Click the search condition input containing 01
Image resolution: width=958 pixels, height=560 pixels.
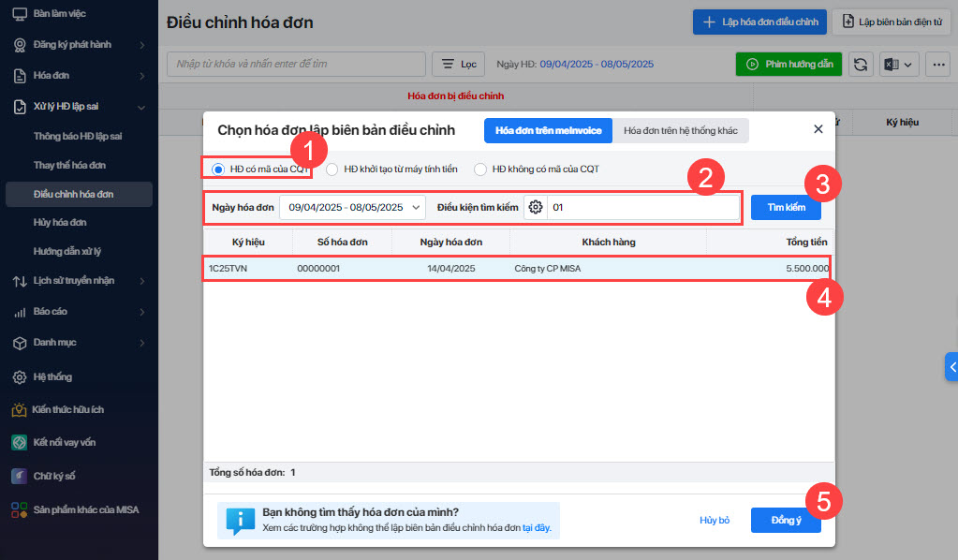pos(642,207)
